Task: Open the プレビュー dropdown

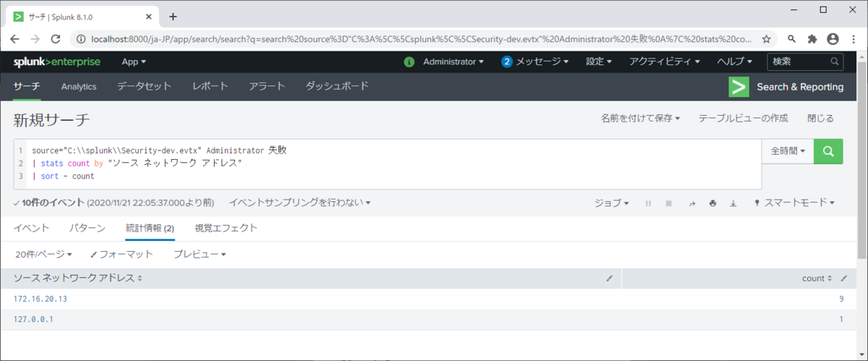Action: click(200, 254)
